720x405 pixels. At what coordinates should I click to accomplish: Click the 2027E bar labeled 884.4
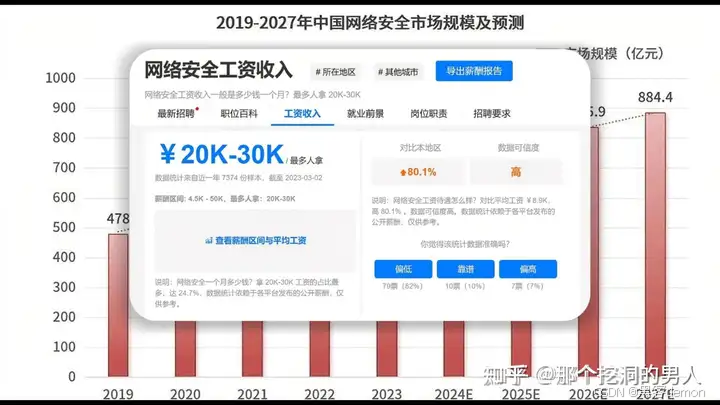[x=655, y=245]
